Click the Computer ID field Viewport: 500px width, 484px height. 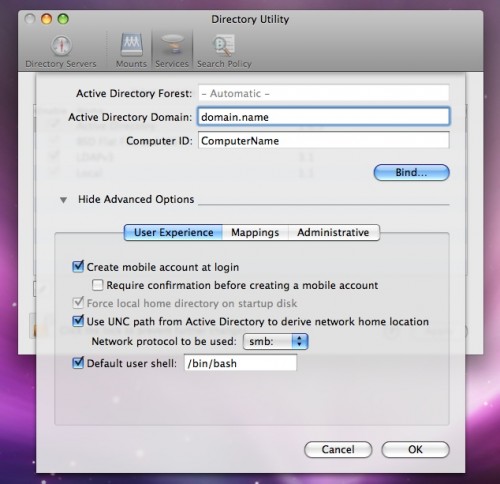324,140
